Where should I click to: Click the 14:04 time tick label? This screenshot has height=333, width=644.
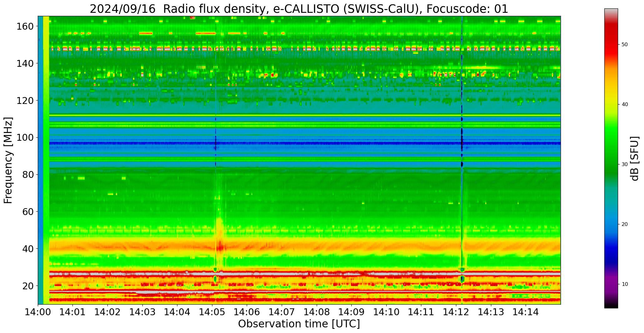[177, 311]
